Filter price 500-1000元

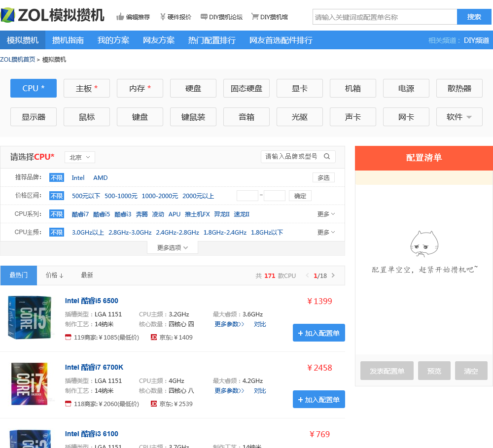[x=121, y=196]
